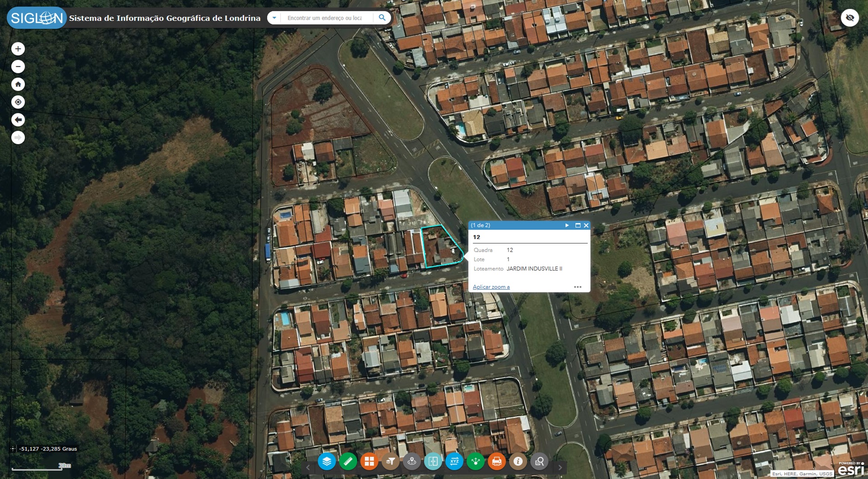Open the XYZ coordinate conversion widget
Image resolution: width=868 pixels, height=479 pixels.
(454, 461)
